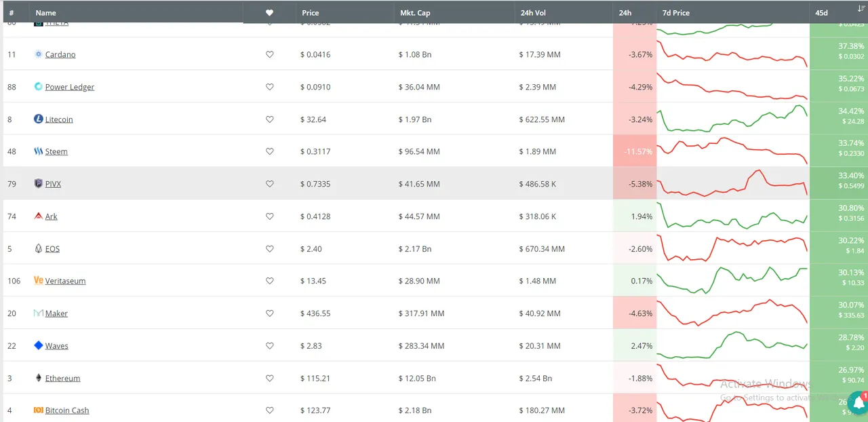The width and height of the screenshot is (868, 422).
Task: Sort table by the Name column header
Action: point(46,13)
